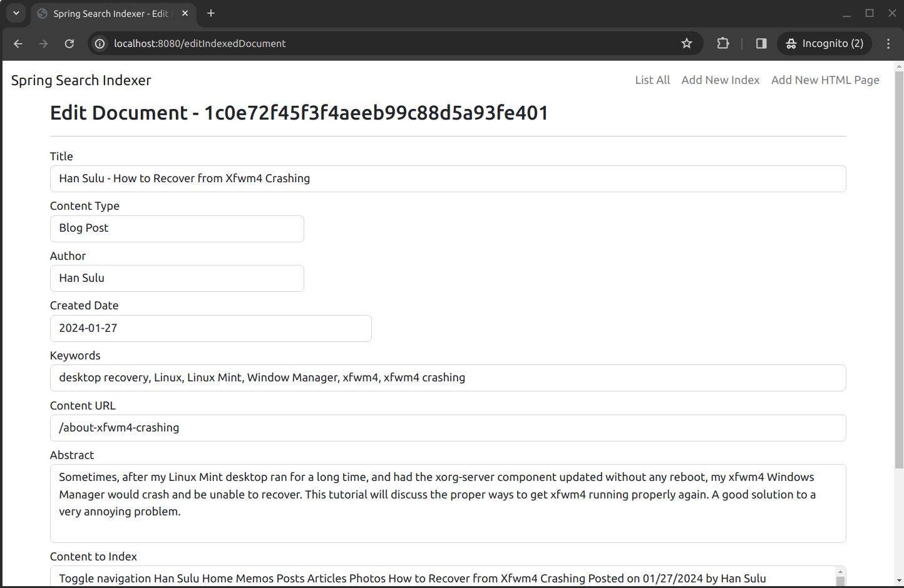The height and width of the screenshot is (588, 904).
Task: Click into the Created Date field
Action: [210, 328]
